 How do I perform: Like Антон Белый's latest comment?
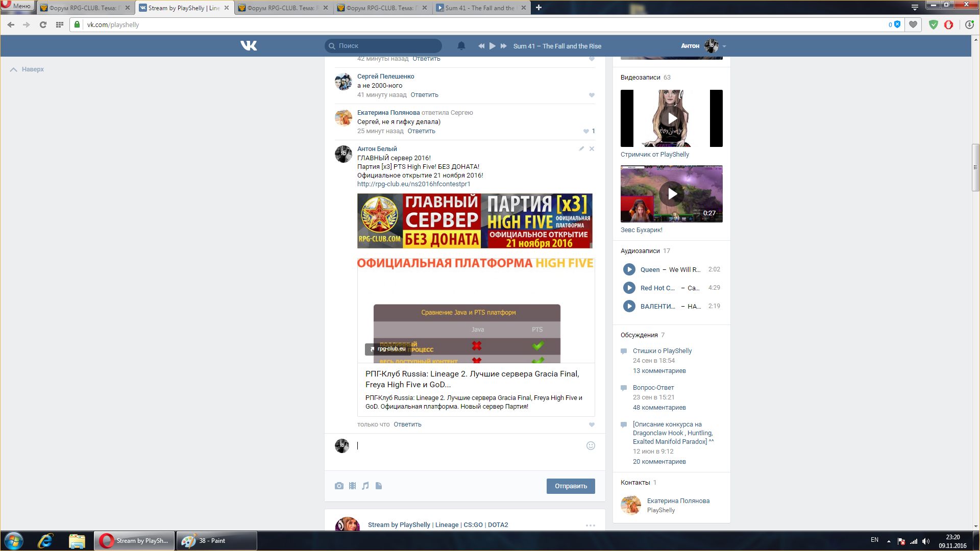(592, 424)
